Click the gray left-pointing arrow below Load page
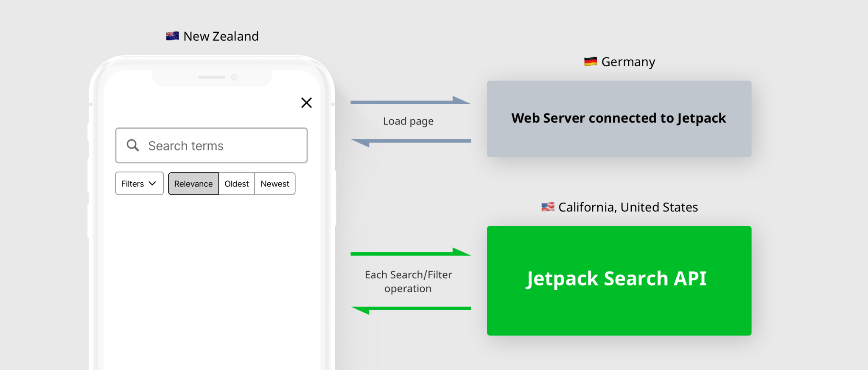 click(410, 141)
